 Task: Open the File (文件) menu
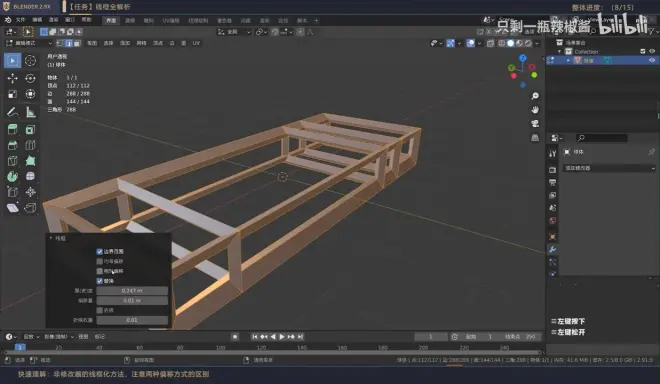click(x=20, y=20)
